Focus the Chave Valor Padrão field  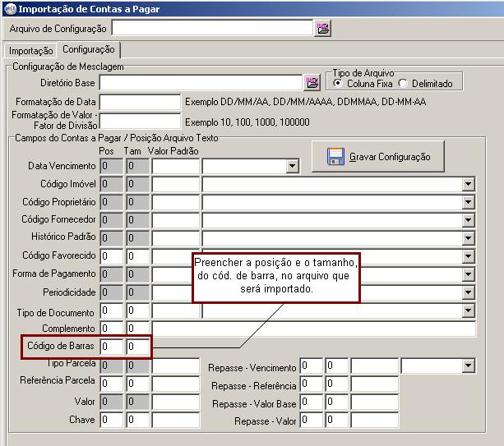[x=176, y=420]
